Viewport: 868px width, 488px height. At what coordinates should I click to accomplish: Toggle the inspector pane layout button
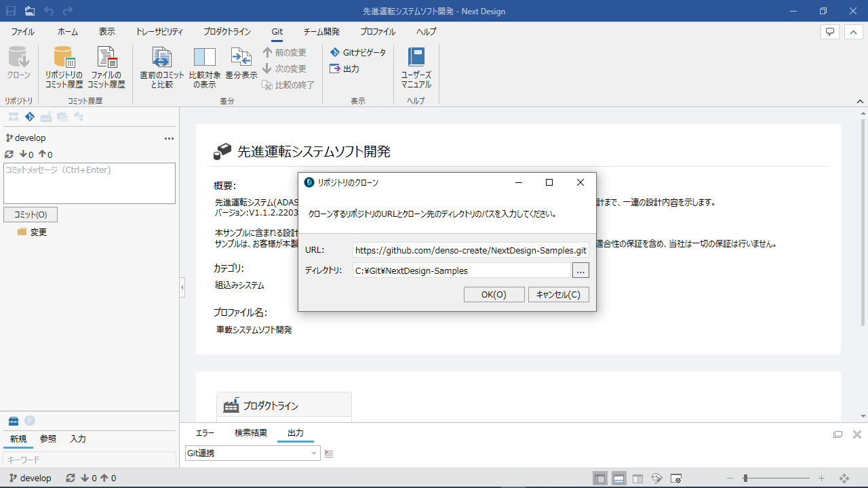638,479
